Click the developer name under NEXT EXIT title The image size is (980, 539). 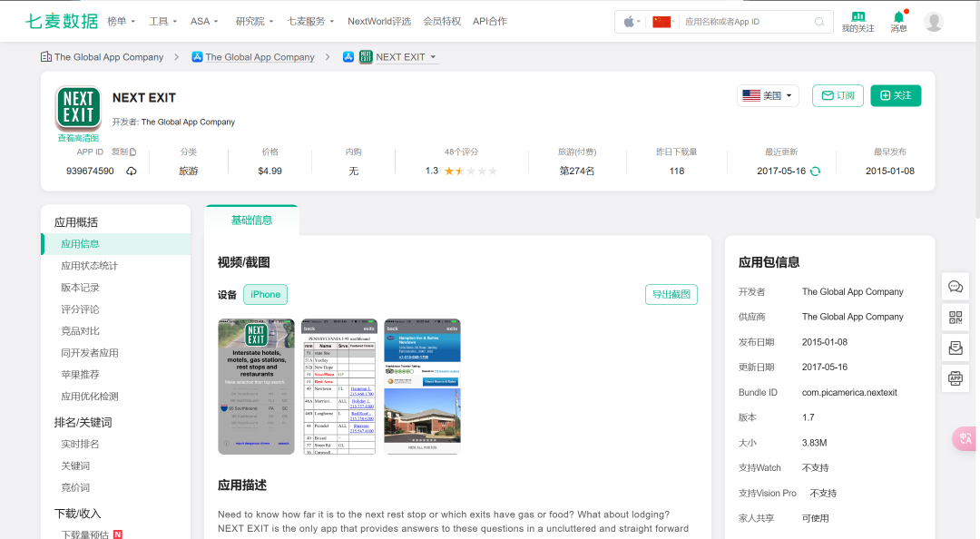[x=188, y=122]
